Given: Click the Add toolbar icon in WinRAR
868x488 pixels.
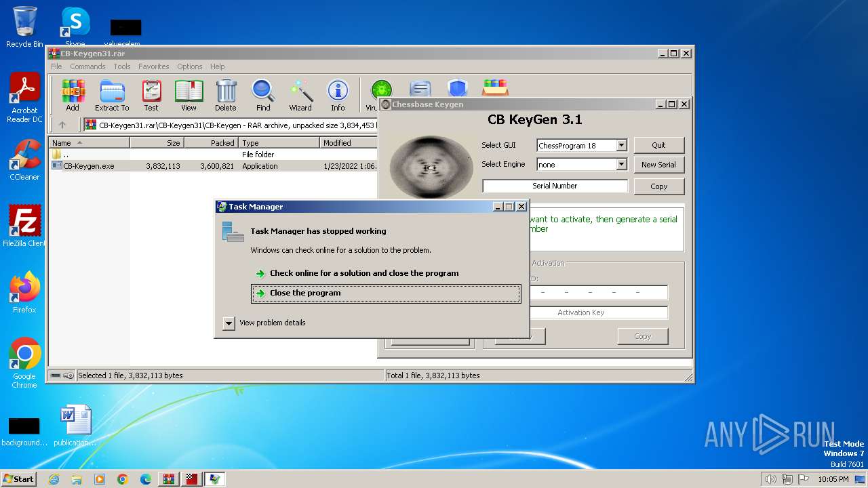Looking at the screenshot, I should coord(73,95).
